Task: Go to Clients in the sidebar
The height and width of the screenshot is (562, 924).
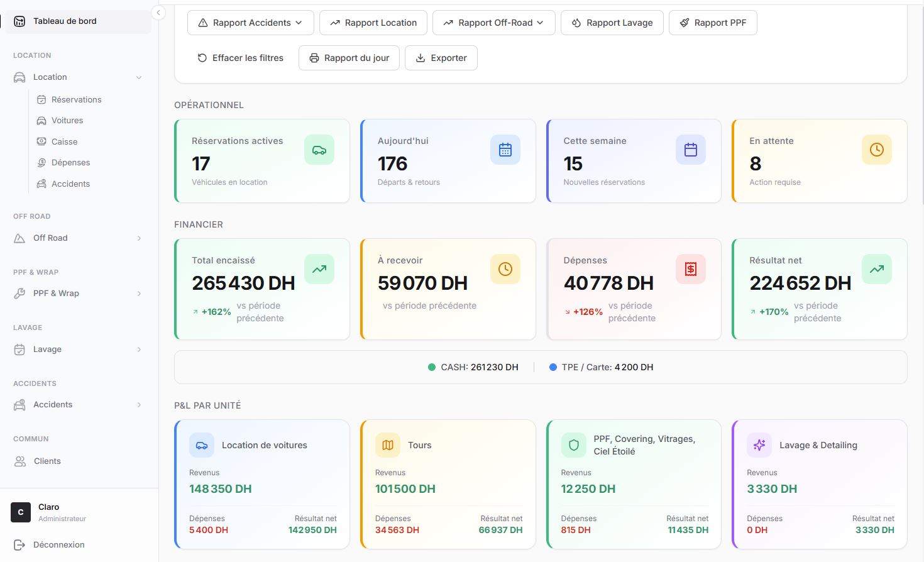Action: [47, 461]
